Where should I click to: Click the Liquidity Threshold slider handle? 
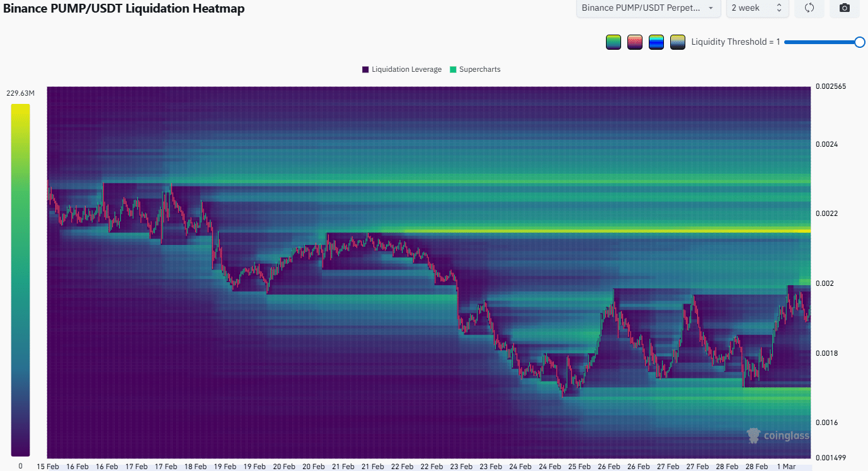(859, 42)
